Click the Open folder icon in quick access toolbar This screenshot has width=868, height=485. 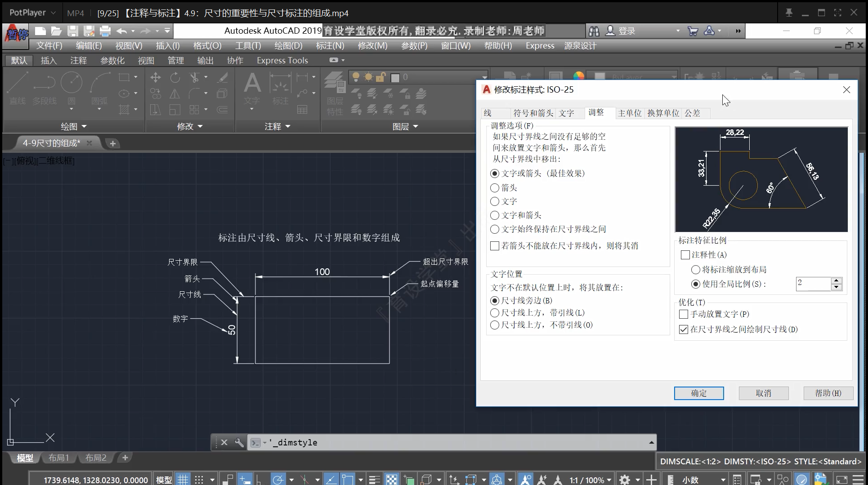tap(56, 31)
